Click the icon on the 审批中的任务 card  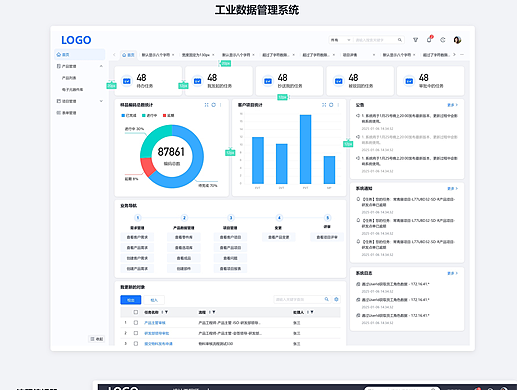[x=409, y=81]
